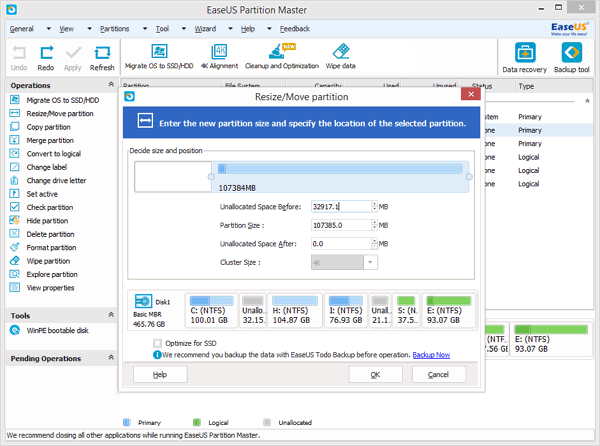Select Set active operation
Image resolution: width=600 pixels, height=446 pixels.
point(34,194)
